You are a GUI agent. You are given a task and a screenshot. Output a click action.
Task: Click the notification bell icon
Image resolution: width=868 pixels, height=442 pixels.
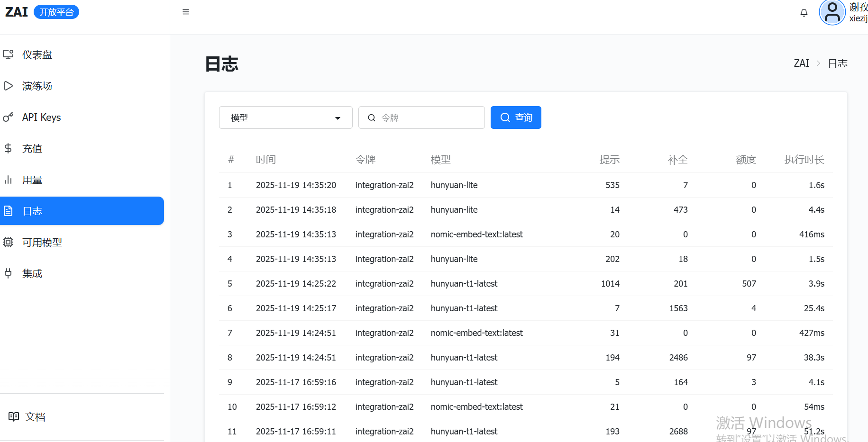tap(804, 13)
